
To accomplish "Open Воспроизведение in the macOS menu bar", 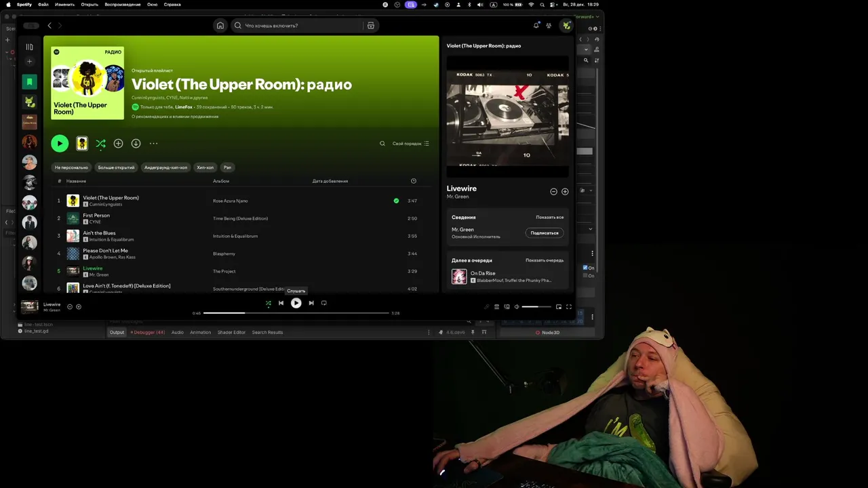I will click(x=123, y=5).
